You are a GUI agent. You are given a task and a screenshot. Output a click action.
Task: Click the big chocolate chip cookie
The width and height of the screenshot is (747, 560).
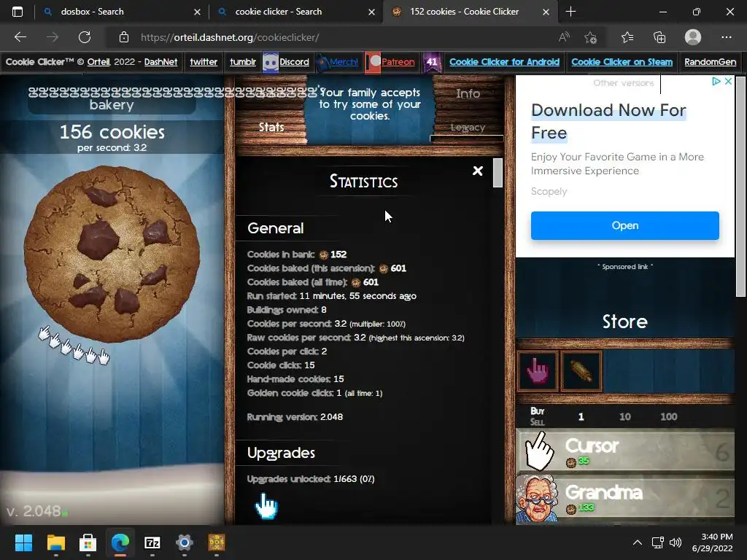pos(112,254)
